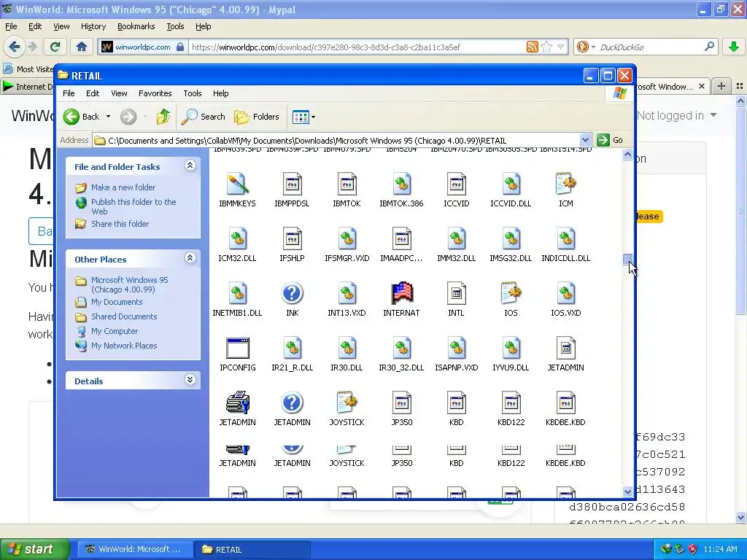Select the IBMTOK file
This screenshot has width=747, height=560.
tap(347, 184)
